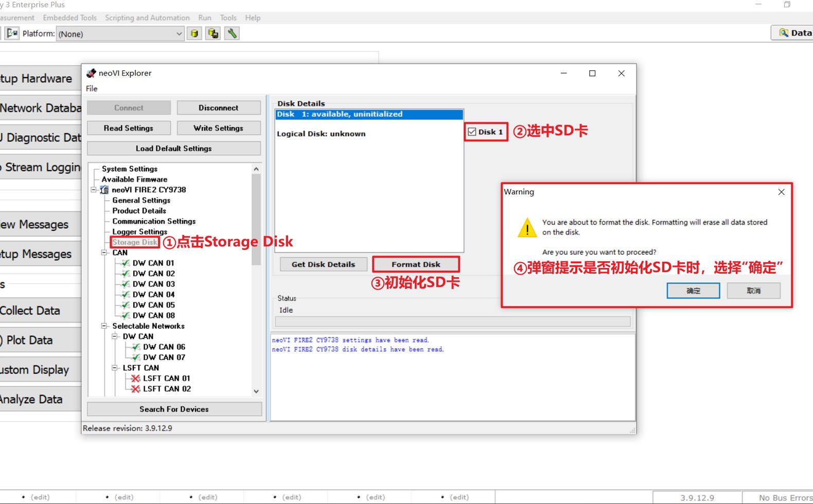Click the yellow platform chip icon in toolbar

point(194,33)
